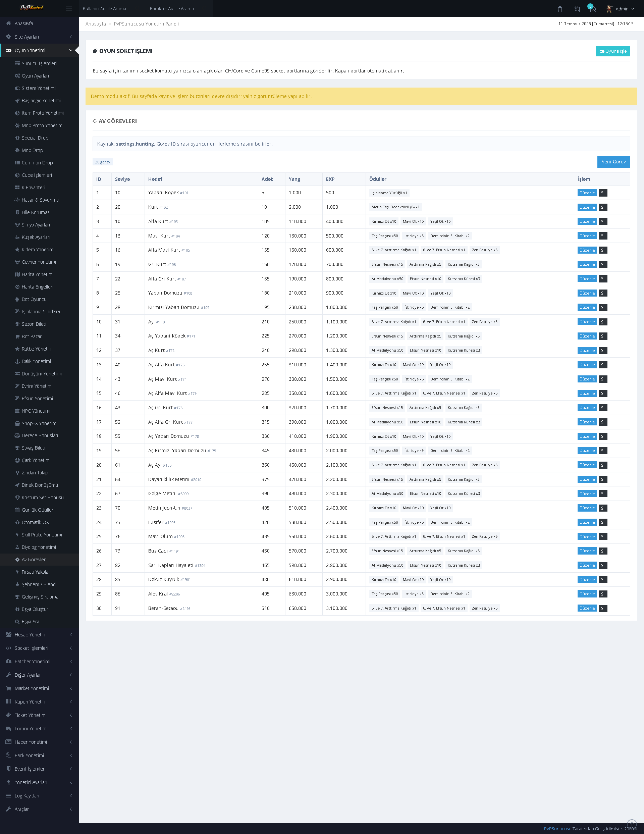
Task: Click the 'Dayanıklılık Metini' target cell
Action: coord(201,479)
